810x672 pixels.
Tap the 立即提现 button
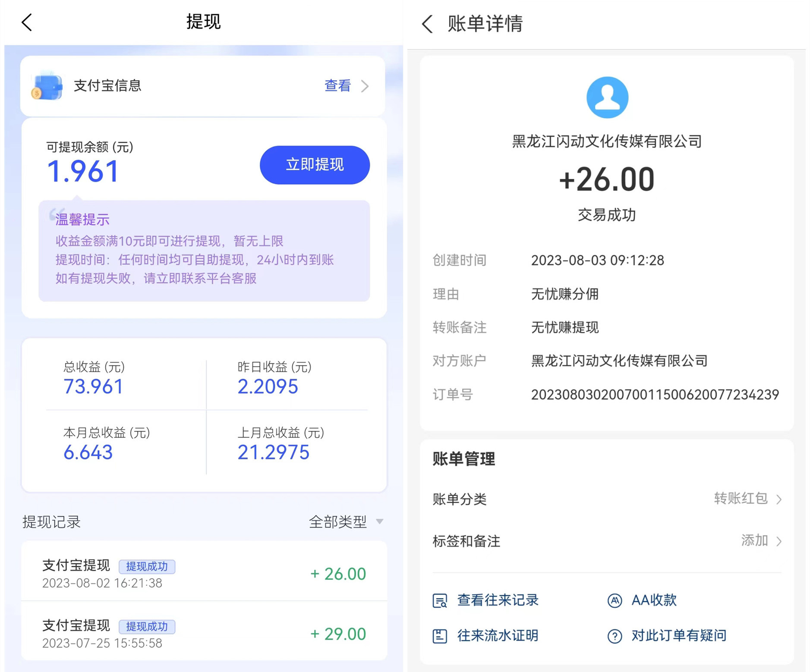click(x=314, y=165)
